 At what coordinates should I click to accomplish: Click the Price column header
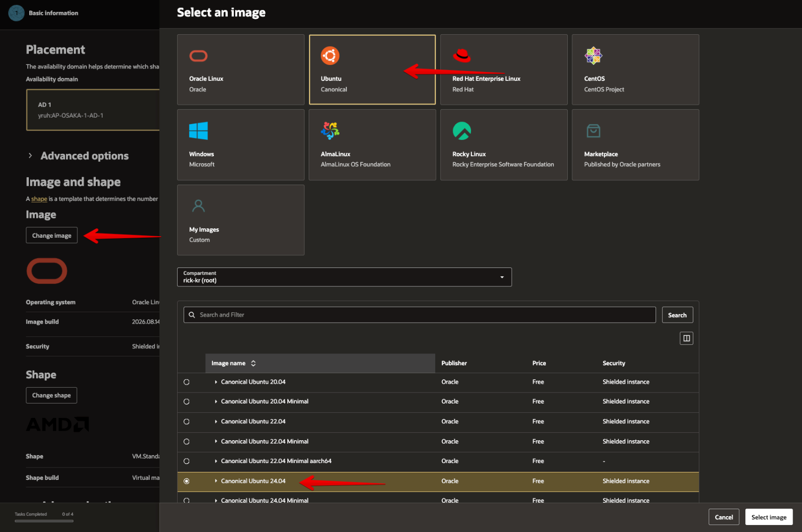(539, 363)
